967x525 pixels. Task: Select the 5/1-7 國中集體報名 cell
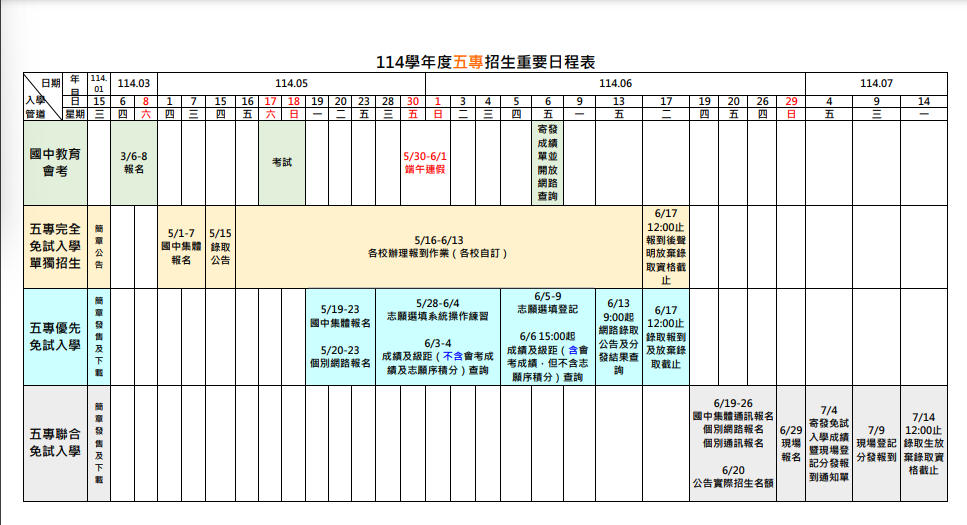[181, 246]
